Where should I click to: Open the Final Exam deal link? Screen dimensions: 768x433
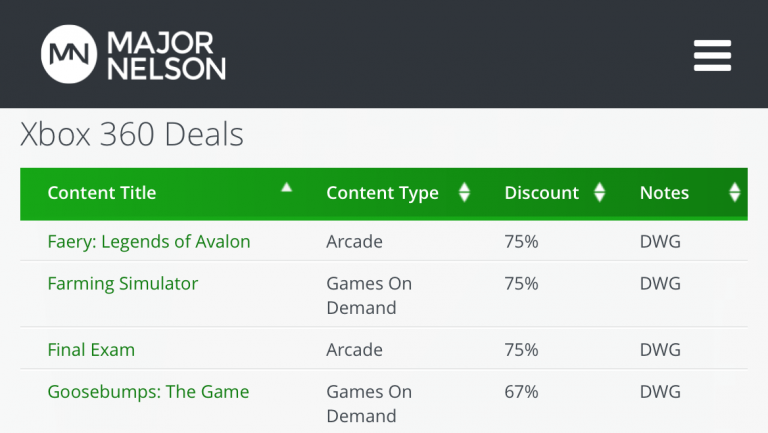[91, 349]
